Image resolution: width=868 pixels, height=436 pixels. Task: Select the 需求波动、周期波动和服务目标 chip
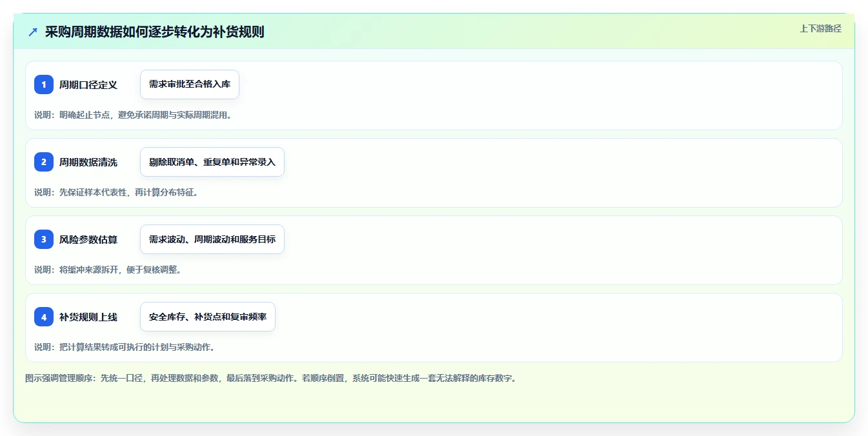pos(212,239)
